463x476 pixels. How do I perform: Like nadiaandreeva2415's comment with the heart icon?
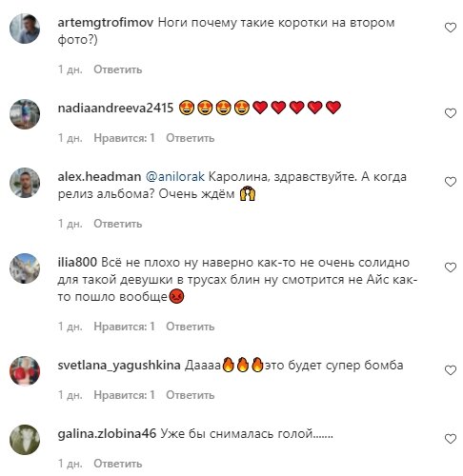pos(450,113)
